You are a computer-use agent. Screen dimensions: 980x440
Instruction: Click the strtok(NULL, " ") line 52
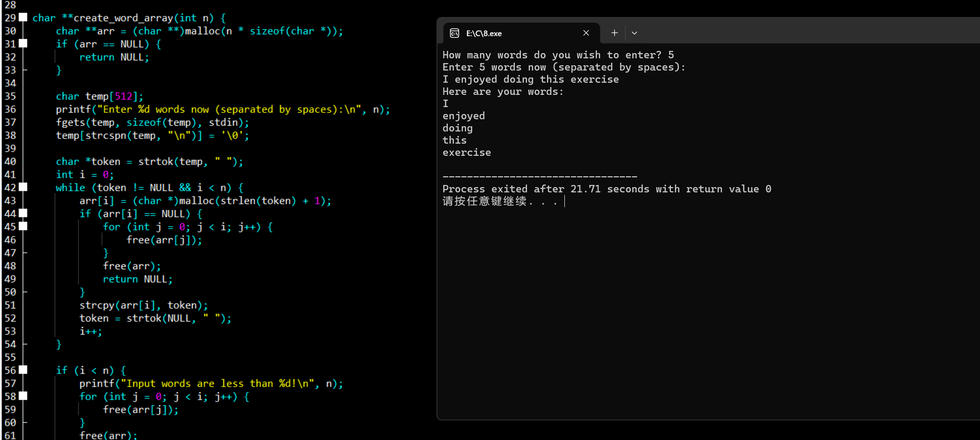(x=155, y=318)
